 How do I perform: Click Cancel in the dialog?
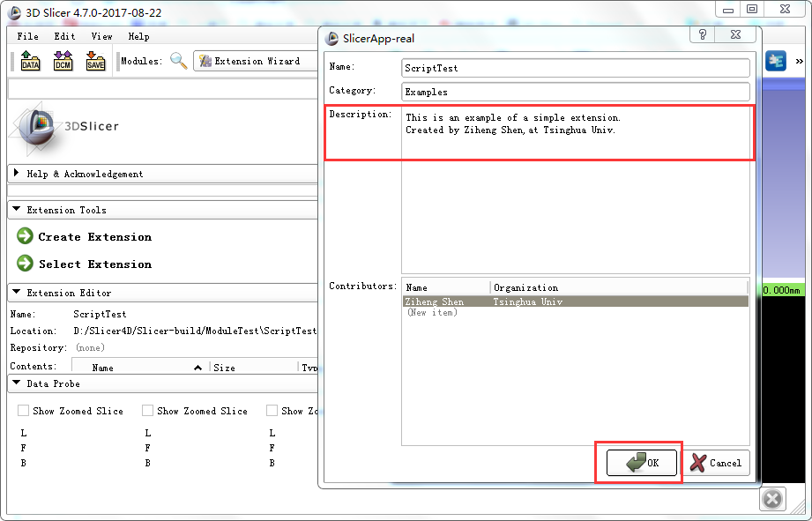[716, 463]
